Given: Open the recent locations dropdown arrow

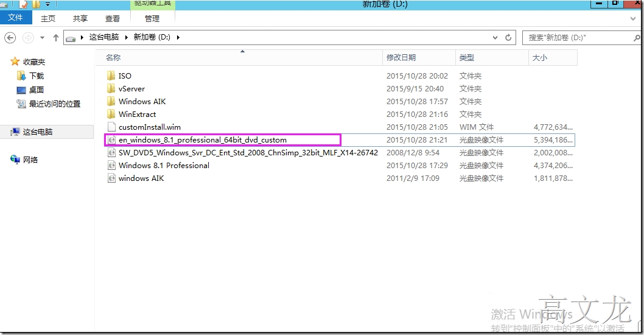Looking at the screenshot, I should [42, 38].
